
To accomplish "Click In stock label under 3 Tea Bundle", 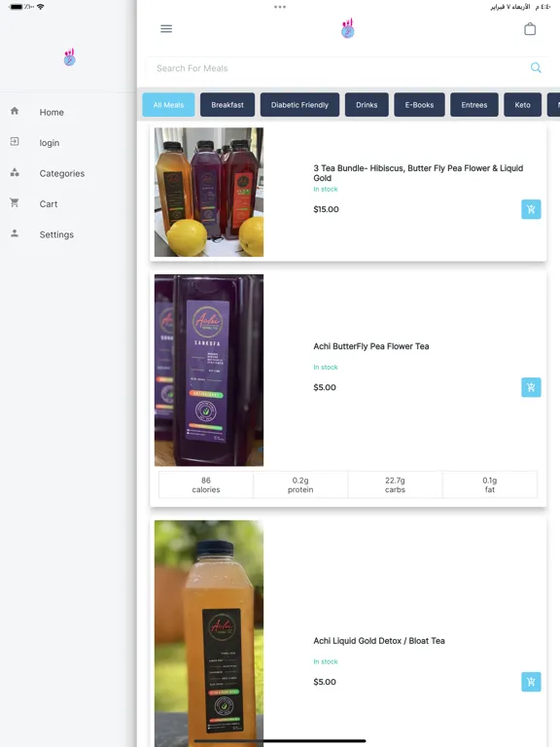I will coord(326,189).
